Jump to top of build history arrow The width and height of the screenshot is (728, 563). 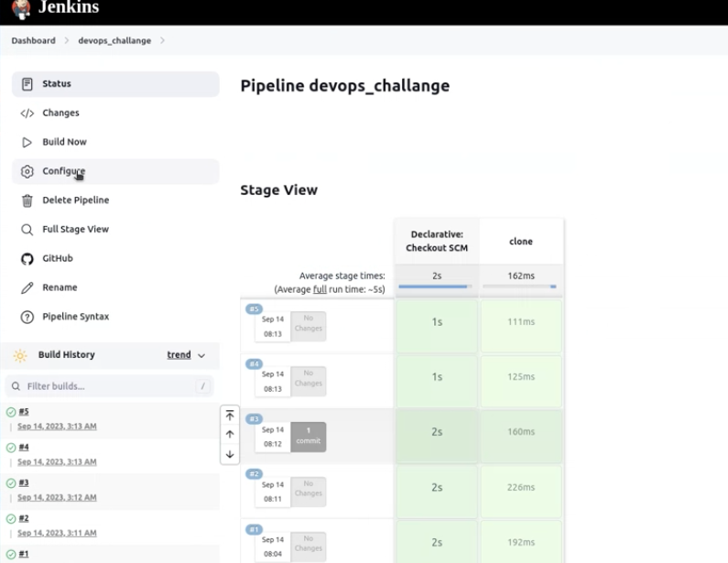pyautogui.click(x=230, y=415)
